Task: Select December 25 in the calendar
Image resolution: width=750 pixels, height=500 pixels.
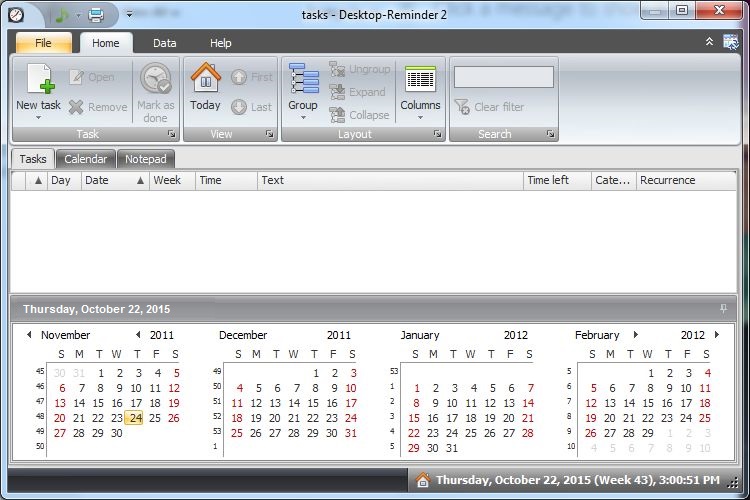Action: point(237,433)
